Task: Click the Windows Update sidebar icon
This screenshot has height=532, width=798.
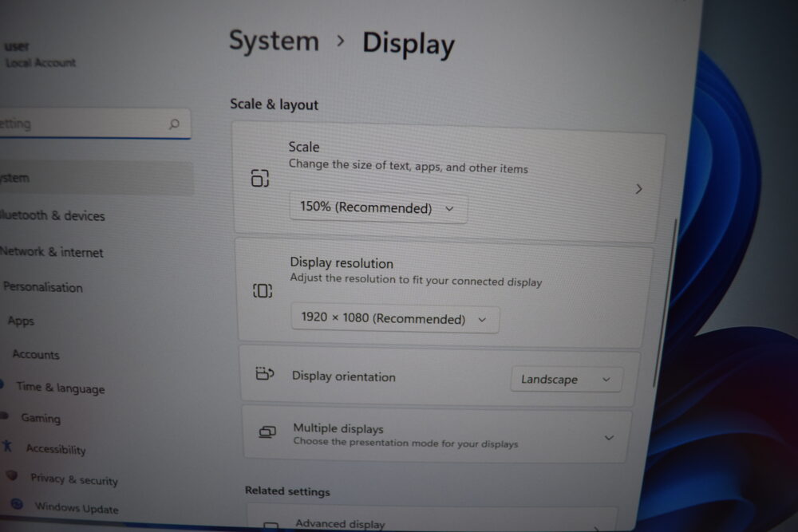Action: pyautogui.click(x=17, y=503)
